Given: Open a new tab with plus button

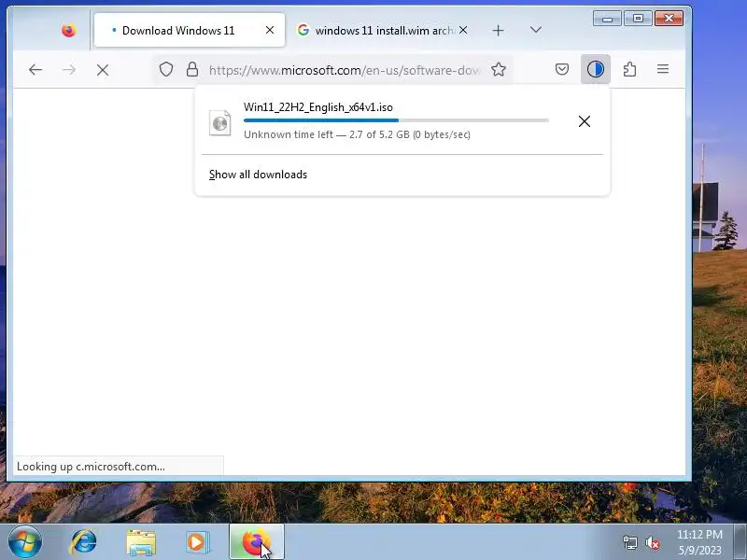Looking at the screenshot, I should coord(498,31).
